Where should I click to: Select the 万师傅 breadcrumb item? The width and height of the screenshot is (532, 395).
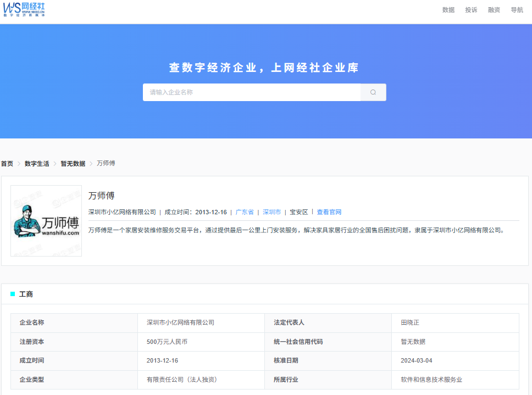[x=106, y=163]
